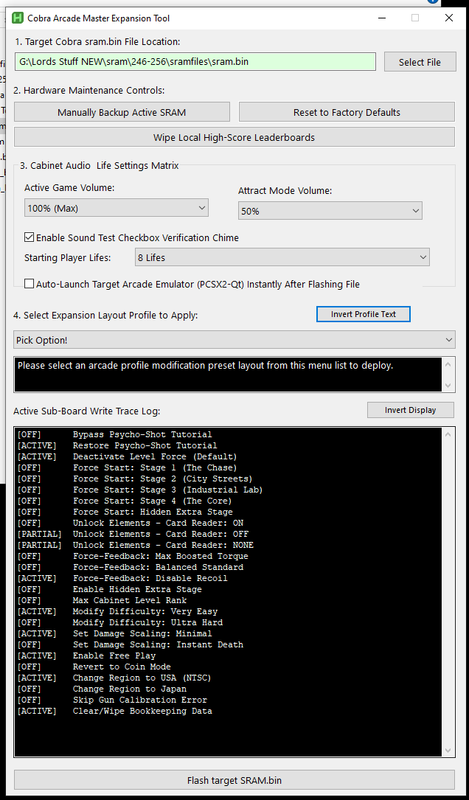Minimize the Cobra Arcade Master Expansion Tool window
Screen dimensions: 469x800
click(382, 18)
